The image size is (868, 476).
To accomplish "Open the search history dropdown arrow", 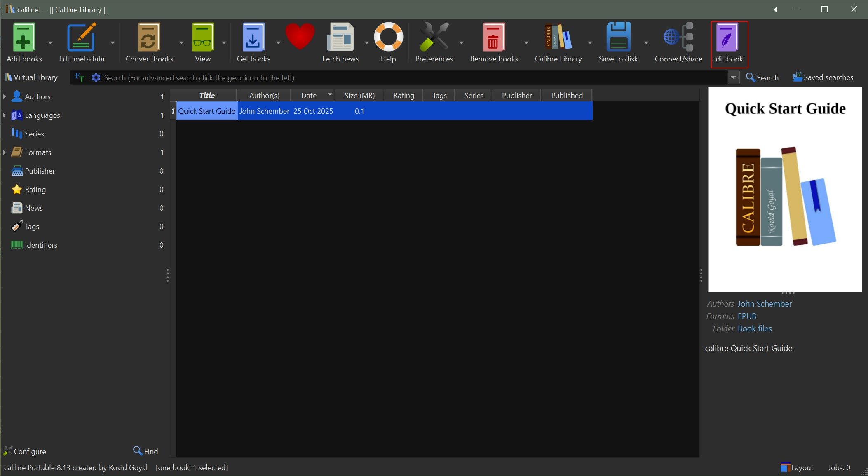I will (x=733, y=77).
